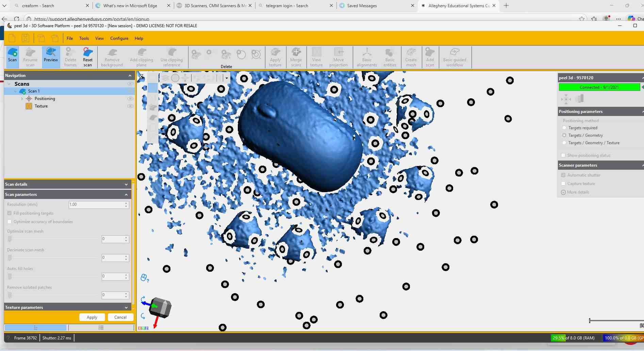Viewport: 644px width, 351px height.
Task: Click the Apply button
Action: pos(92,317)
